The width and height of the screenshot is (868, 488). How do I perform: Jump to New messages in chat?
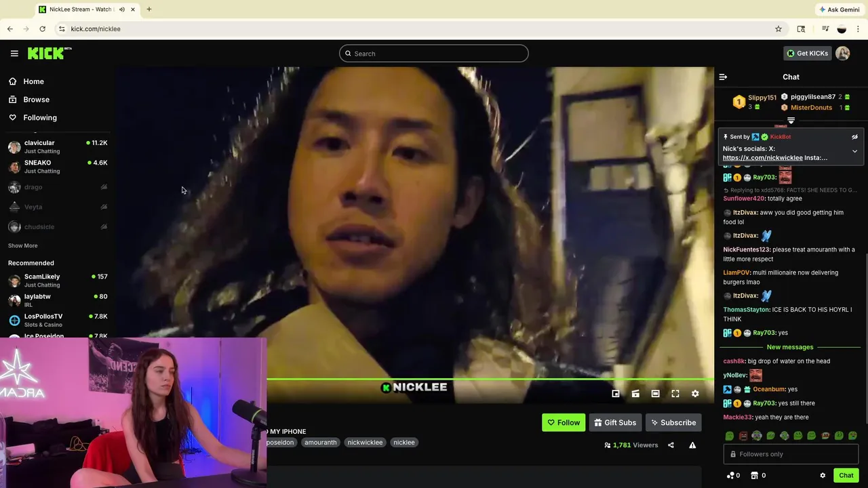790,347
